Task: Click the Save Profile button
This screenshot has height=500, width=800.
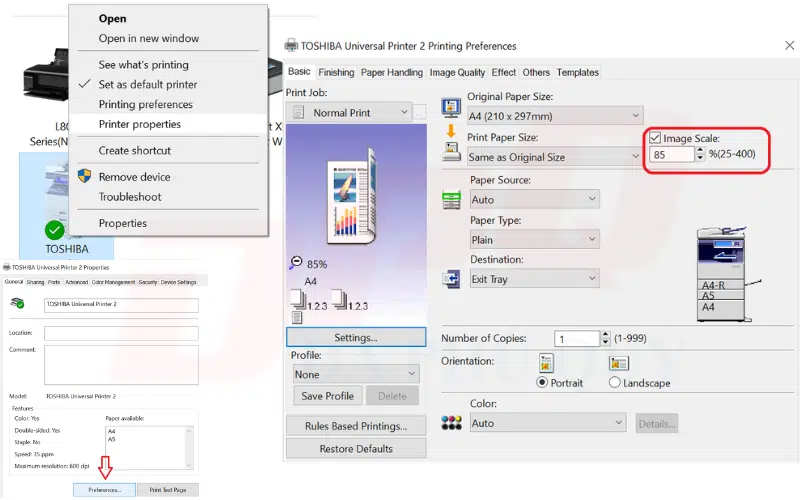Action: [328, 396]
